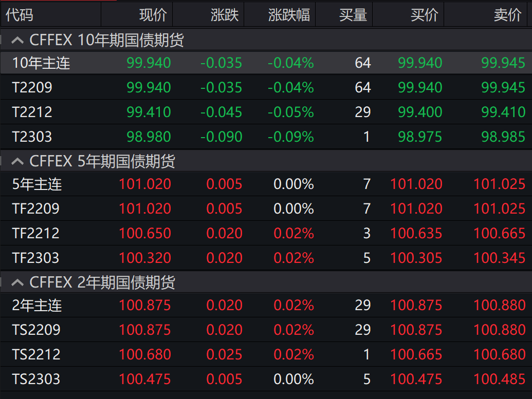532x399 pixels.
Task: Choose the TF2212 contract row
Action: click(x=36, y=233)
